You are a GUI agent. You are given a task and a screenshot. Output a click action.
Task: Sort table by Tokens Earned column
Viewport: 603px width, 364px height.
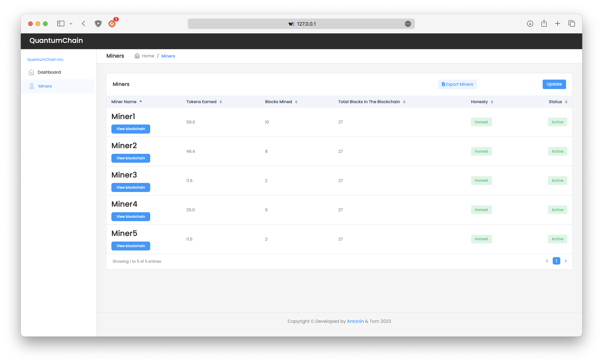coord(204,102)
